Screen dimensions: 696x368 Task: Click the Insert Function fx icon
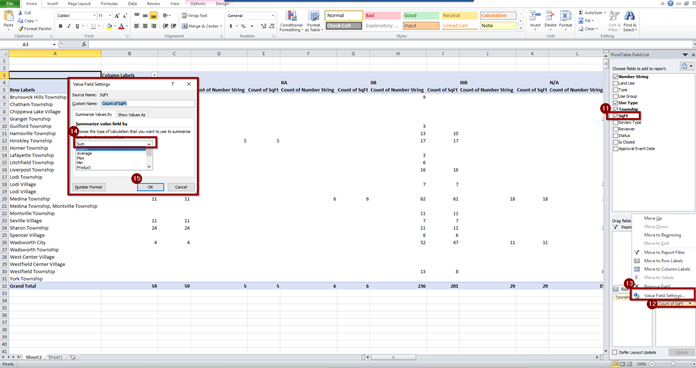84,44
